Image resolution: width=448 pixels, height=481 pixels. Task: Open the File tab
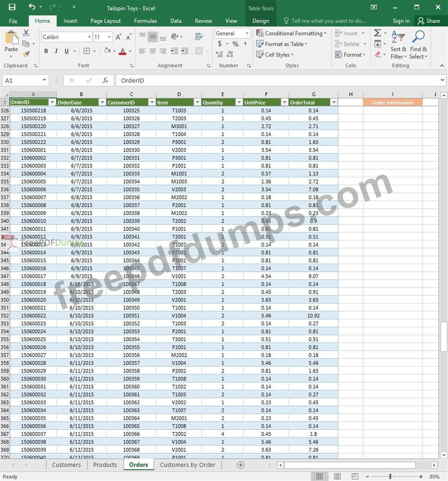point(13,21)
